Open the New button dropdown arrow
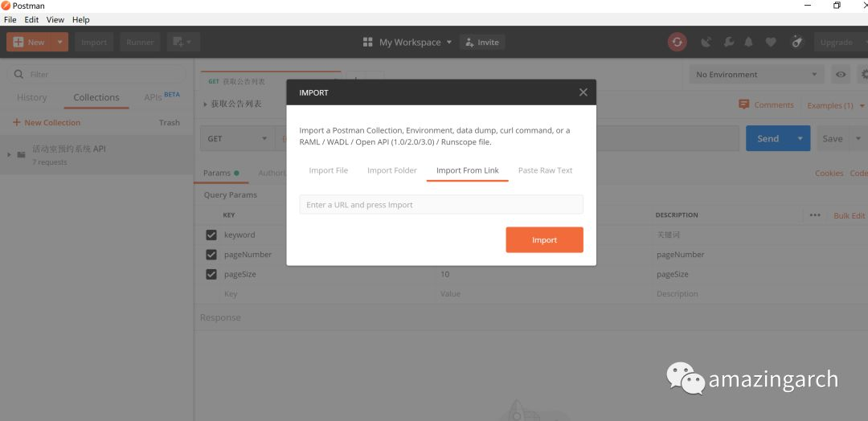 coord(59,42)
